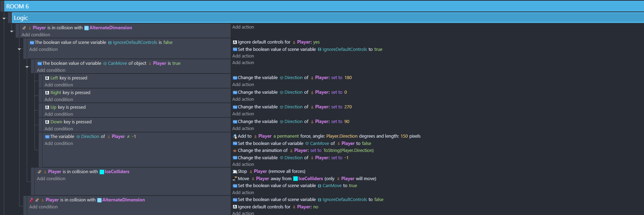The height and width of the screenshot is (215, 644).
Task: Click collision icon of Player IceColliders condition
Action: (39, 172)
